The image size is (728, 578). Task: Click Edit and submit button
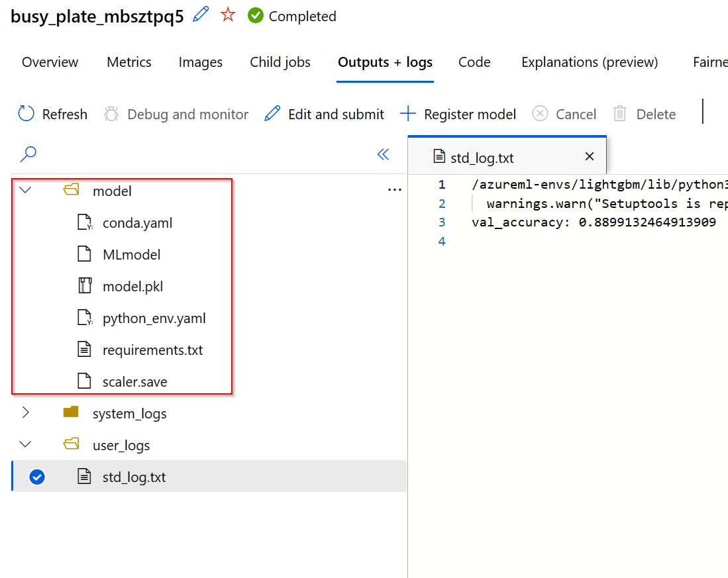click(325, 114)
